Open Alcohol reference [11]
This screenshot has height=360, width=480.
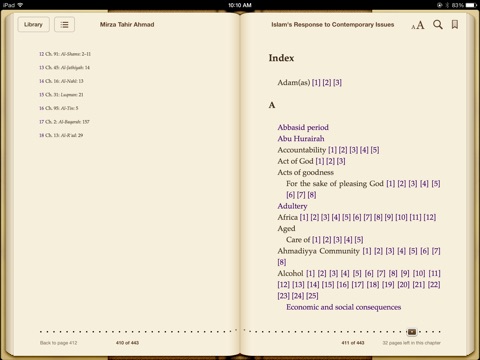coord(434,273)
